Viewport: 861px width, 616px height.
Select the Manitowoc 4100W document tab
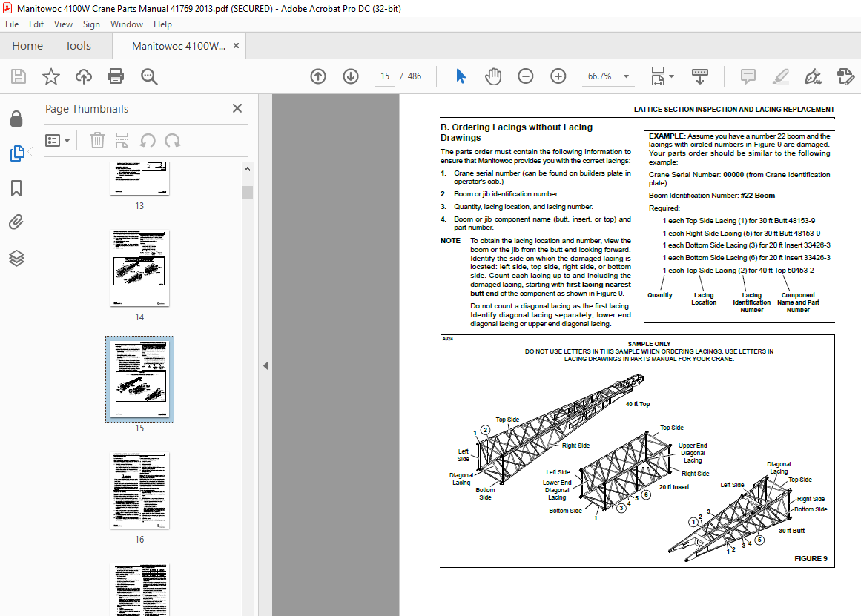pyautogui.click(x=179, y=46)
